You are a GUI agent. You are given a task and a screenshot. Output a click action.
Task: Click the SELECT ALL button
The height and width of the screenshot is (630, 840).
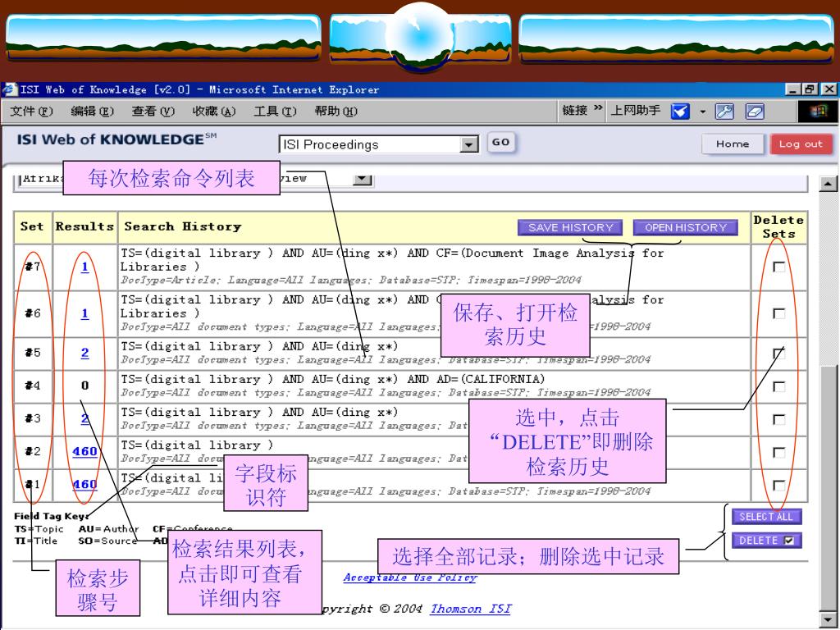(767, 517)
